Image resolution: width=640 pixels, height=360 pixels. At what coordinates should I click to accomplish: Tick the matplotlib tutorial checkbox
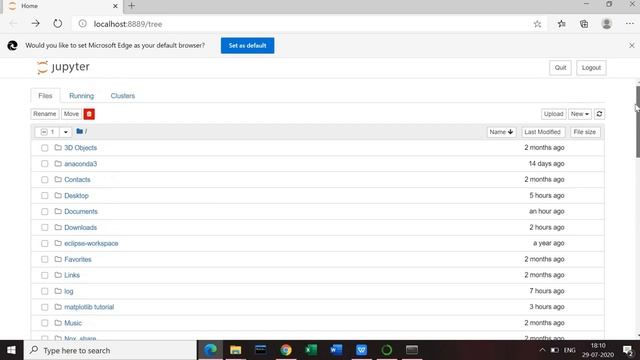point(44,307)
